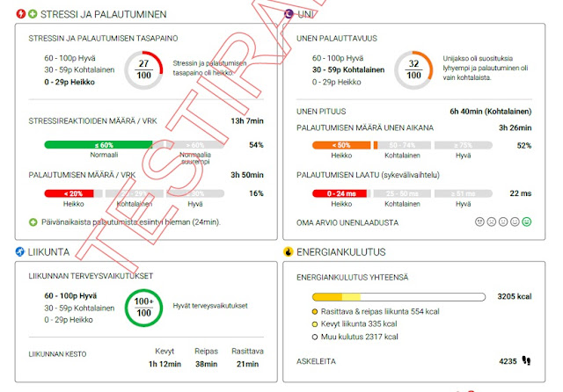Click the green ≤ 60% Normaali bar

click(x=99, y=145)
